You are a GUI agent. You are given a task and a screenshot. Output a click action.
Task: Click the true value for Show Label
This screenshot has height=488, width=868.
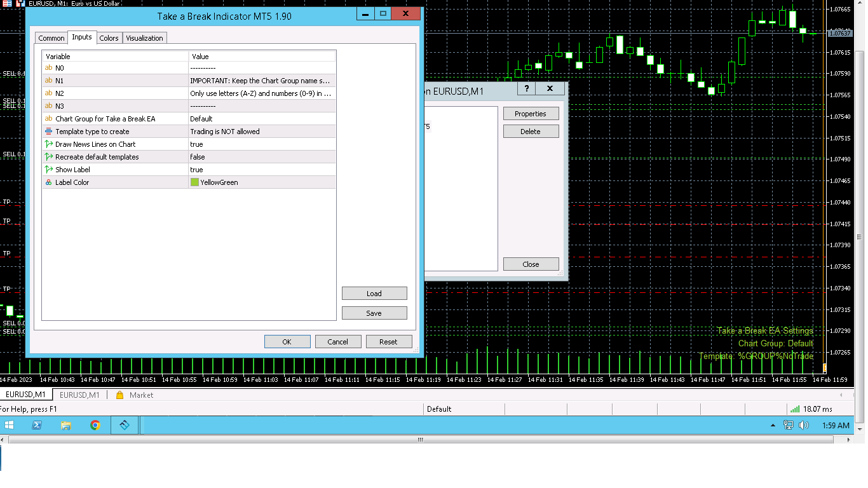[262, 170]
